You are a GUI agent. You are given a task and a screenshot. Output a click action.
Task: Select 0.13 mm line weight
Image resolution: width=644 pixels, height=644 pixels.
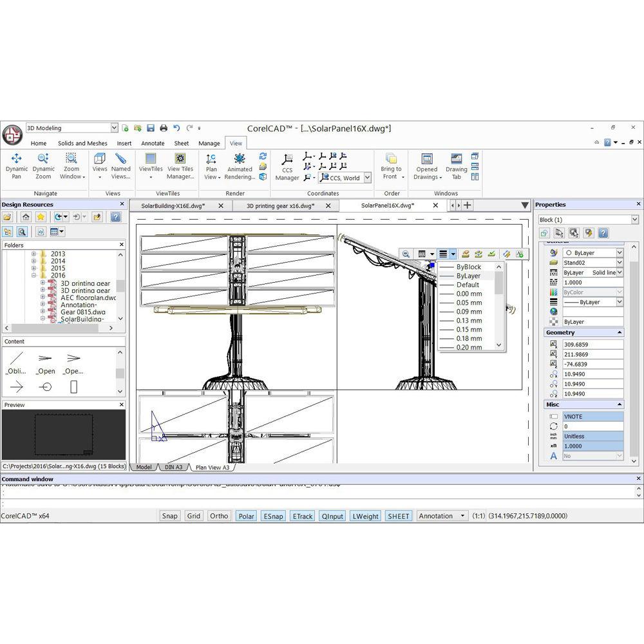click(469, 321)
